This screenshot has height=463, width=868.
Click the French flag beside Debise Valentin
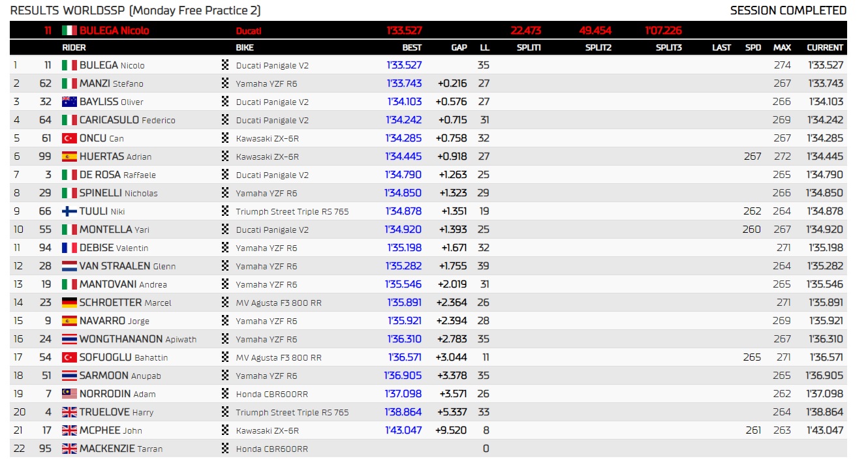[69, 248]
